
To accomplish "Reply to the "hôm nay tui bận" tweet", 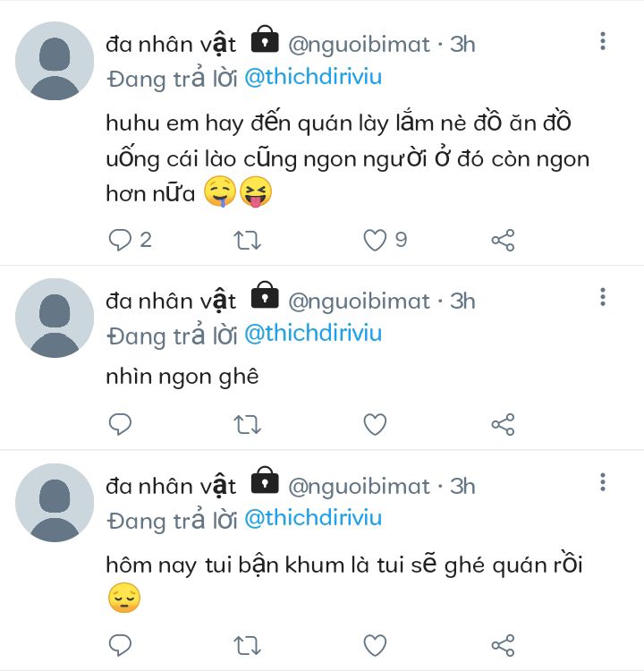I will click(x=120, y=644).
